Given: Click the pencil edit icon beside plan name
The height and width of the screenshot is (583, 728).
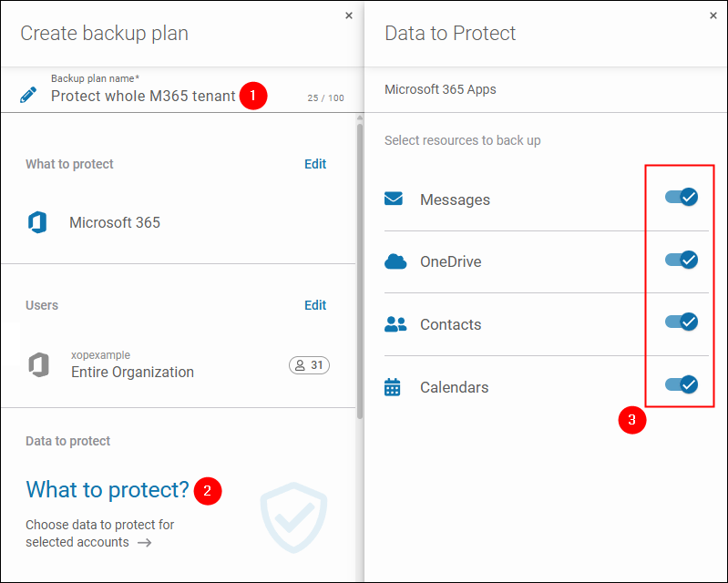Looking at the screenshot, I should (x=28, y=95).
